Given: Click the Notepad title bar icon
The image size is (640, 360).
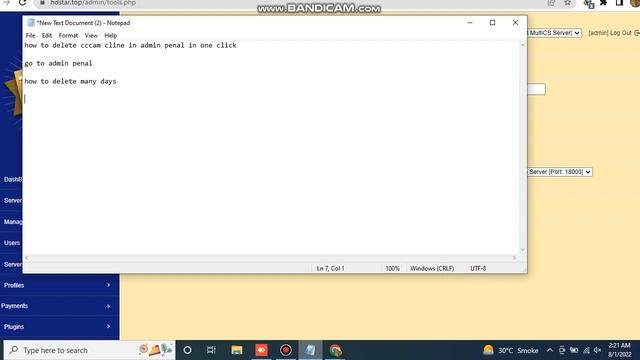Looking at the screenshot, I should 31,23.
